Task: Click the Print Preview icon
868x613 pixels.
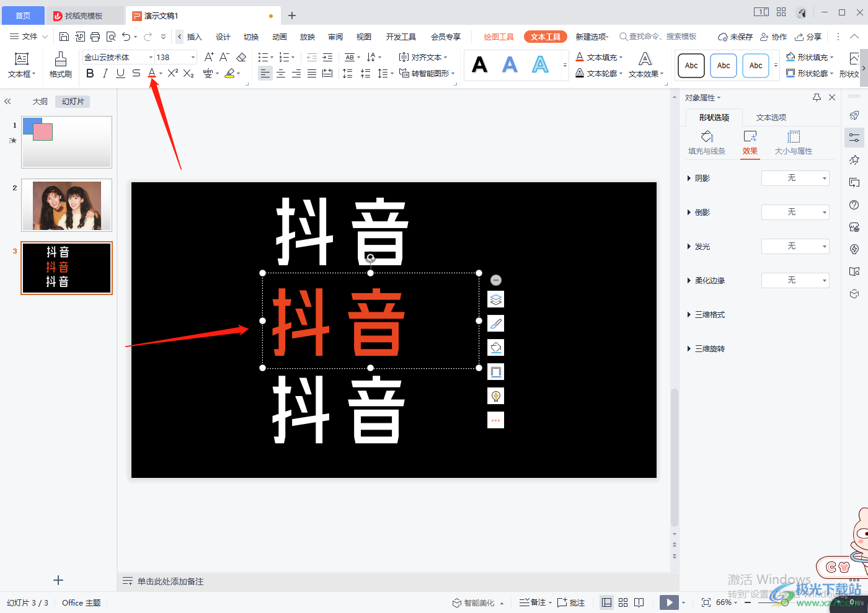Action: [x=111, y=37]
